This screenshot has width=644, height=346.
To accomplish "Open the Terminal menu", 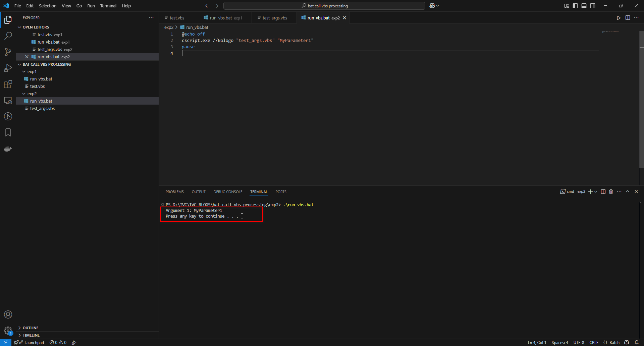I will [108, 6].
